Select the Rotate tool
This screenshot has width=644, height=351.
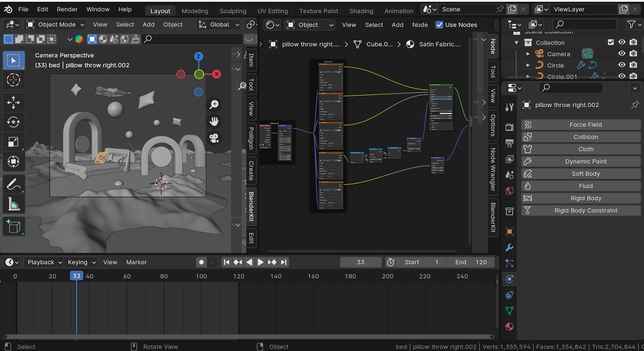click(14, 122)
